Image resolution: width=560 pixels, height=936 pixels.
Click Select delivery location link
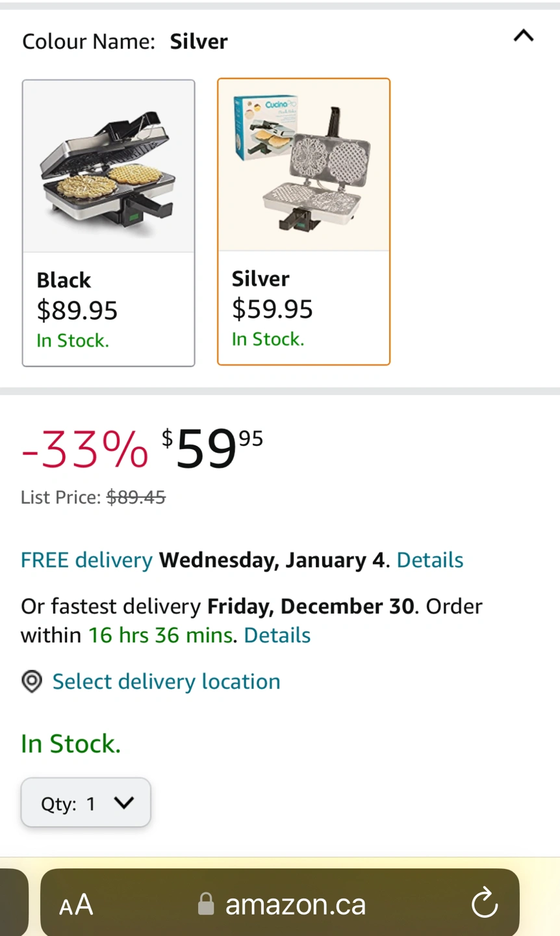pyautogui.click(x=166, y=681)
